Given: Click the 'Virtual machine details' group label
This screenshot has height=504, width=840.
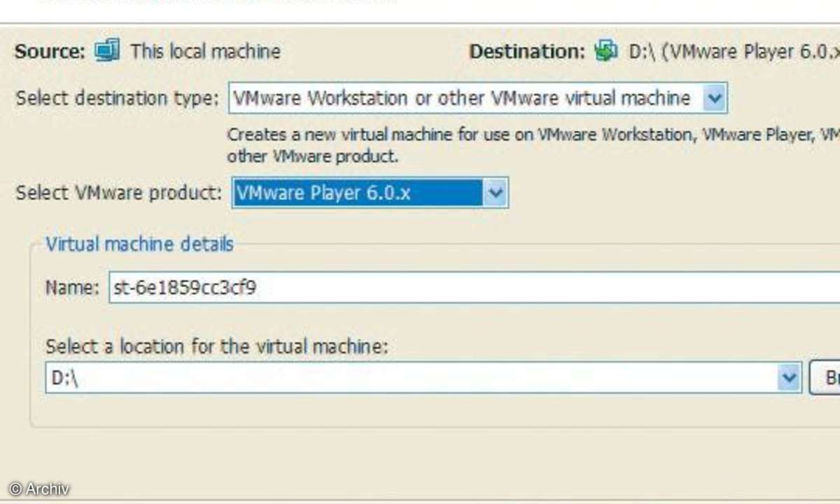Looking at the screenshot, I should [139, 244].
